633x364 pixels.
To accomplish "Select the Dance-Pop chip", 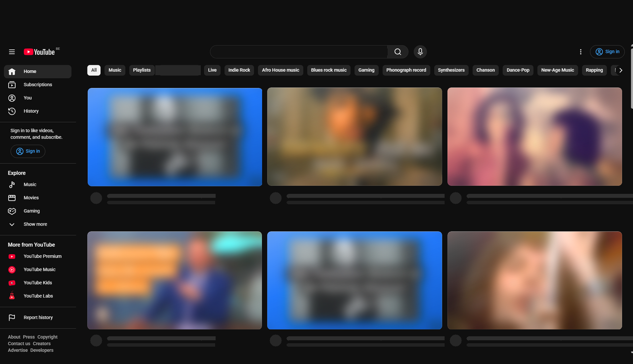I will point(518,70).
